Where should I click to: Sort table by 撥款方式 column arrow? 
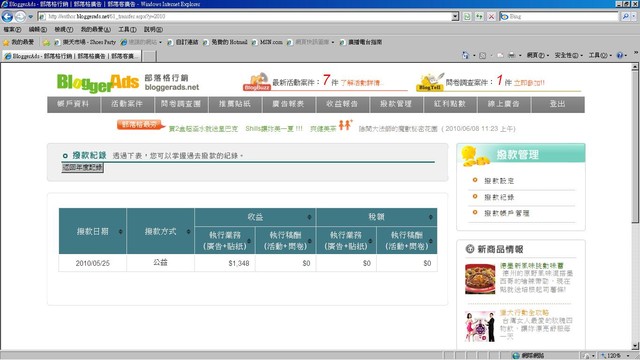coord(188,231)
